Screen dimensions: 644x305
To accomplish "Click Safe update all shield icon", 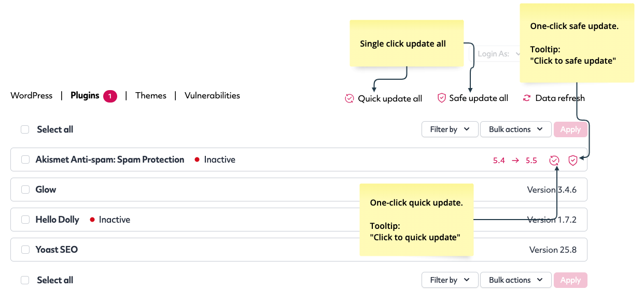I will click(442, 98).
